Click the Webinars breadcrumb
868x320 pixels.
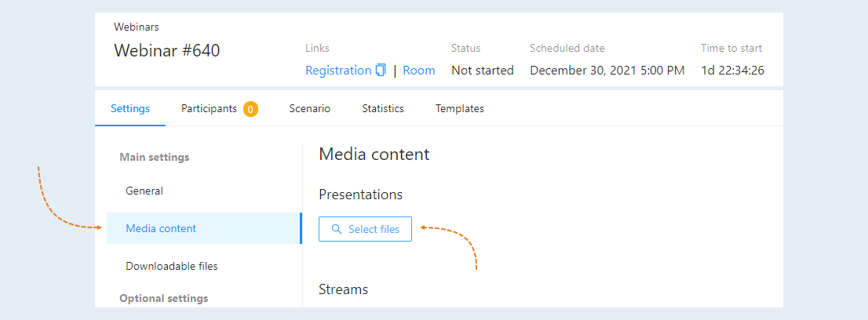coord(137,27)
